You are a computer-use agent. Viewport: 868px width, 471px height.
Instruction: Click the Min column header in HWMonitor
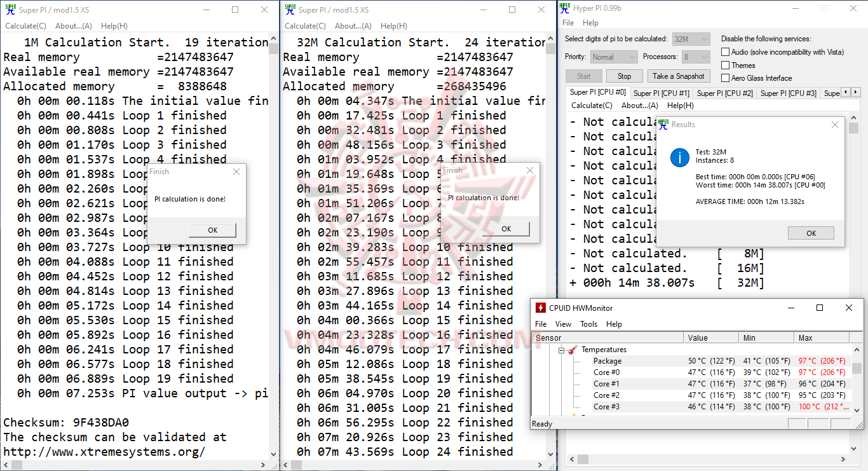(767, 338)
